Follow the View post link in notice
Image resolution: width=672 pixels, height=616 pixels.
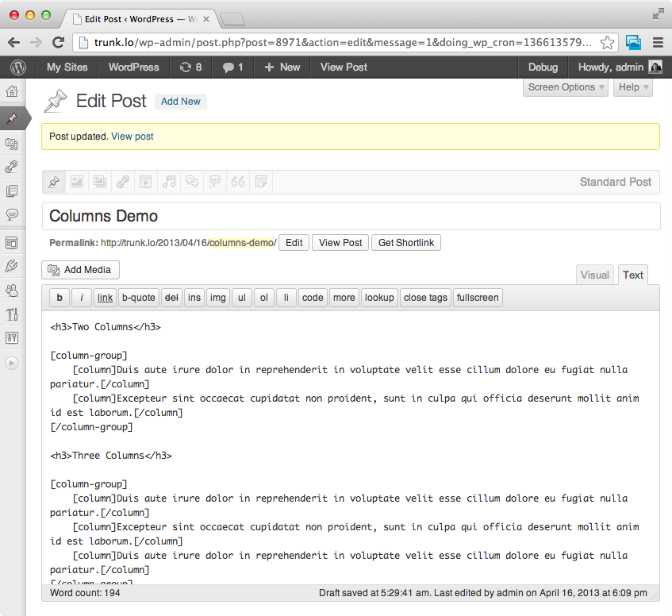(x=132, y=137)
